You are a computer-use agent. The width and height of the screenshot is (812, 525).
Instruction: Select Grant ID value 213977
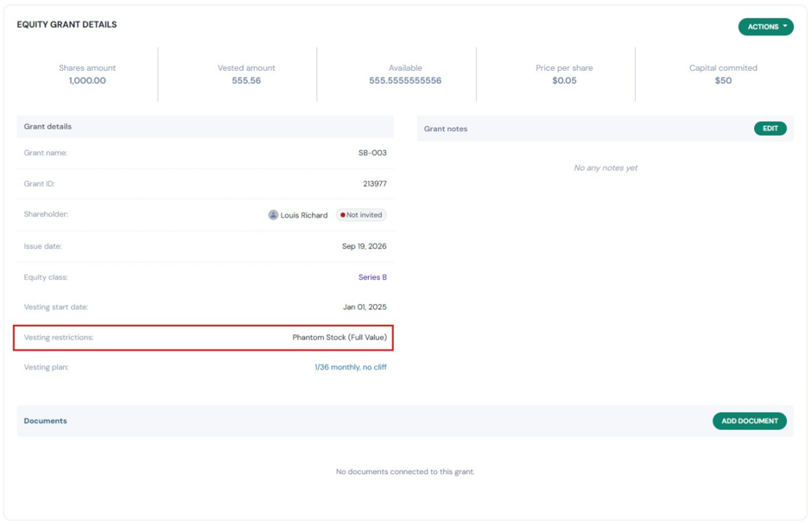point(374,184)
